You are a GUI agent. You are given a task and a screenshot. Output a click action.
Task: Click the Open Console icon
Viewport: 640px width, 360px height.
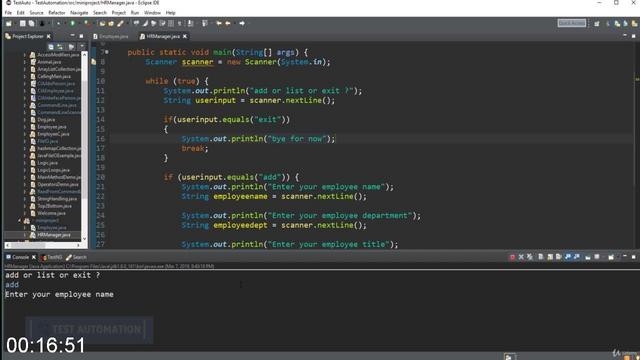pyautogui.click(x=611, y=257)
